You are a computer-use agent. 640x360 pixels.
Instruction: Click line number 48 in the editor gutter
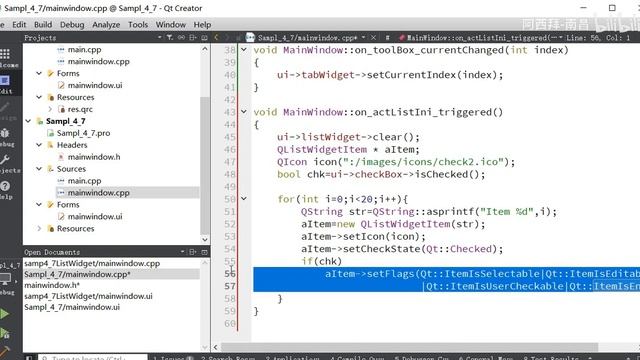pyautogui.click(x=230, y=174)
